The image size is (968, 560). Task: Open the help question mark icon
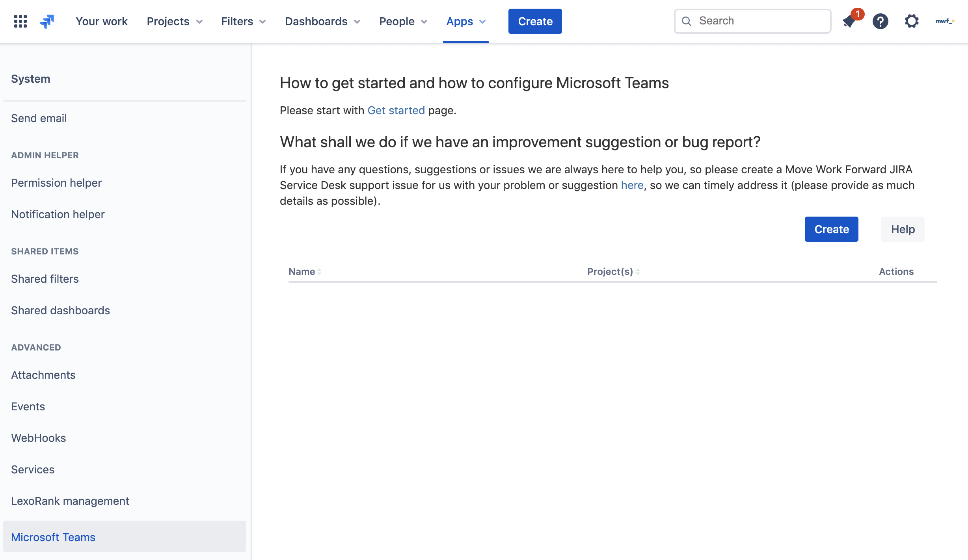click(x=880, y=21)
